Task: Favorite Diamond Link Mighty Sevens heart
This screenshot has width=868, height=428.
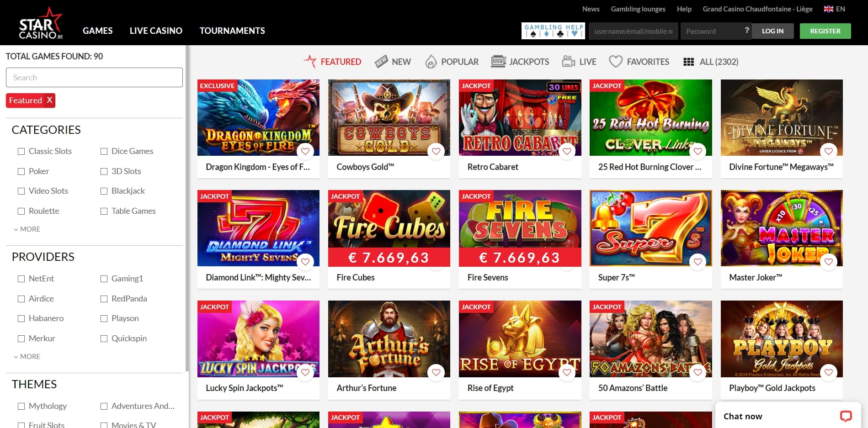Action: [x=305, y=262]
